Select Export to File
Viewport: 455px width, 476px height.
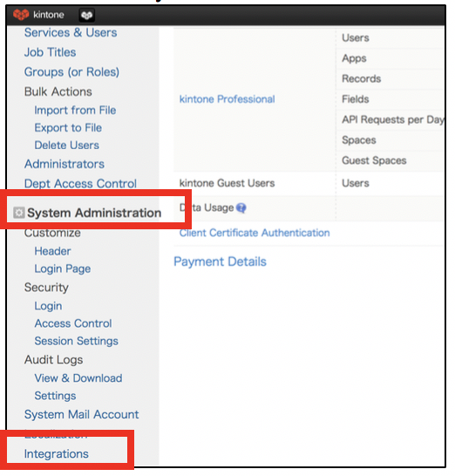(68, 128)
